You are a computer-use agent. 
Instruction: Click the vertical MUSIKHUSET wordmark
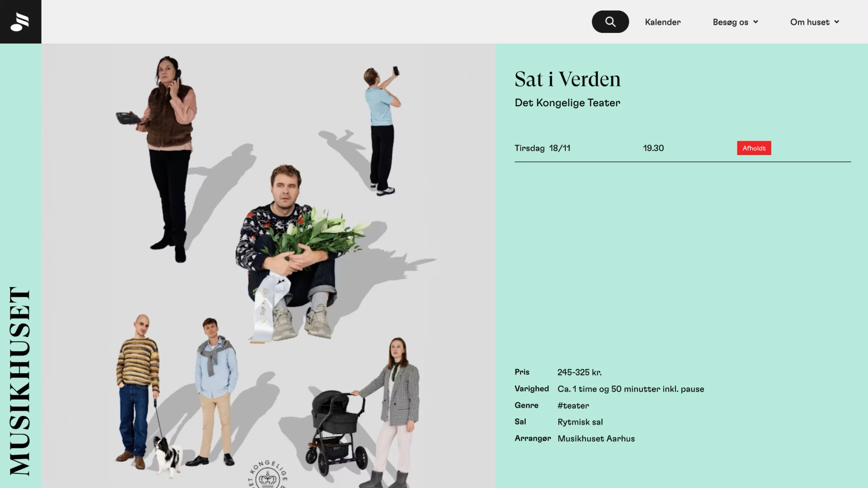(x=20, y=381)
